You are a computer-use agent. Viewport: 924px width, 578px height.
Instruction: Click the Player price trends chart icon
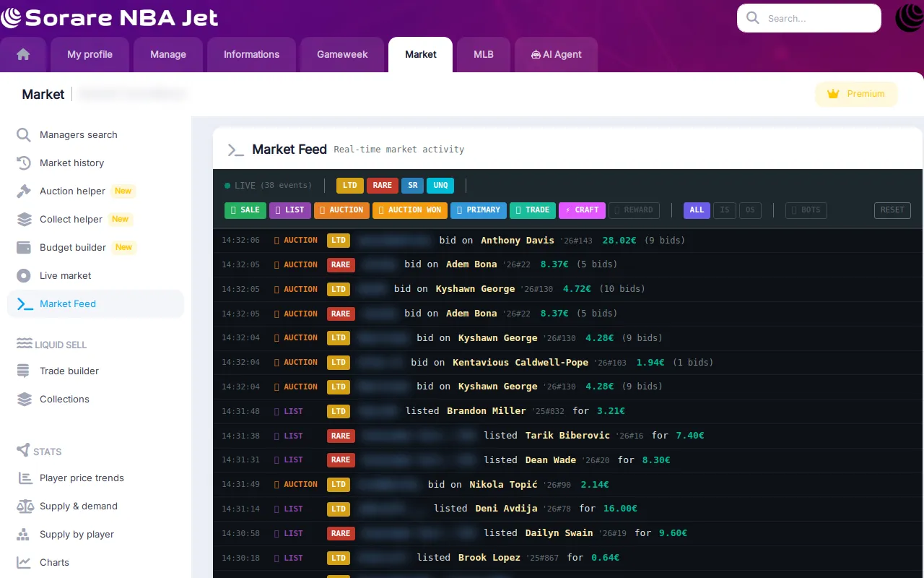coord(24,478)
